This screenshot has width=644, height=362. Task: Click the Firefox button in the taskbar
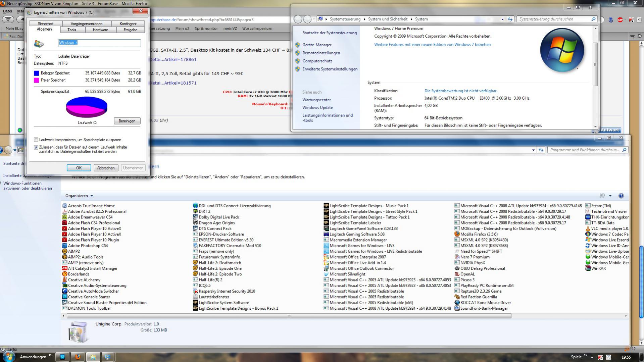click(78, 357)
